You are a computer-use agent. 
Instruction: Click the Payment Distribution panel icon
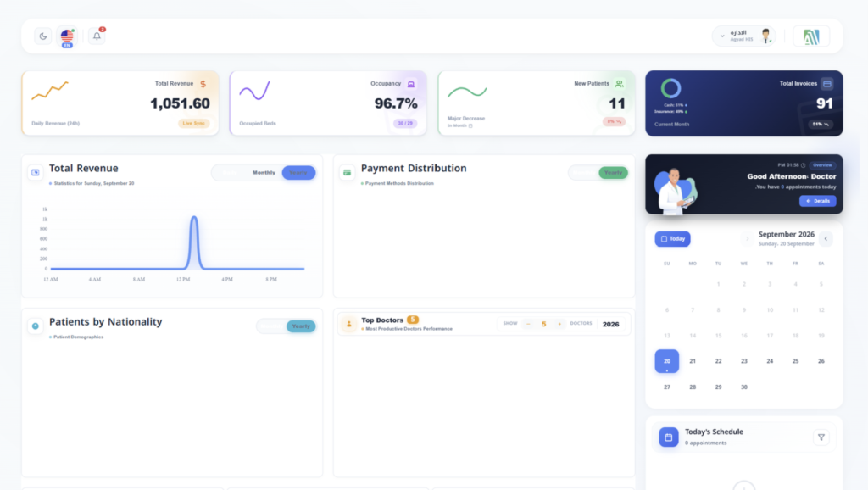point(347,172)
